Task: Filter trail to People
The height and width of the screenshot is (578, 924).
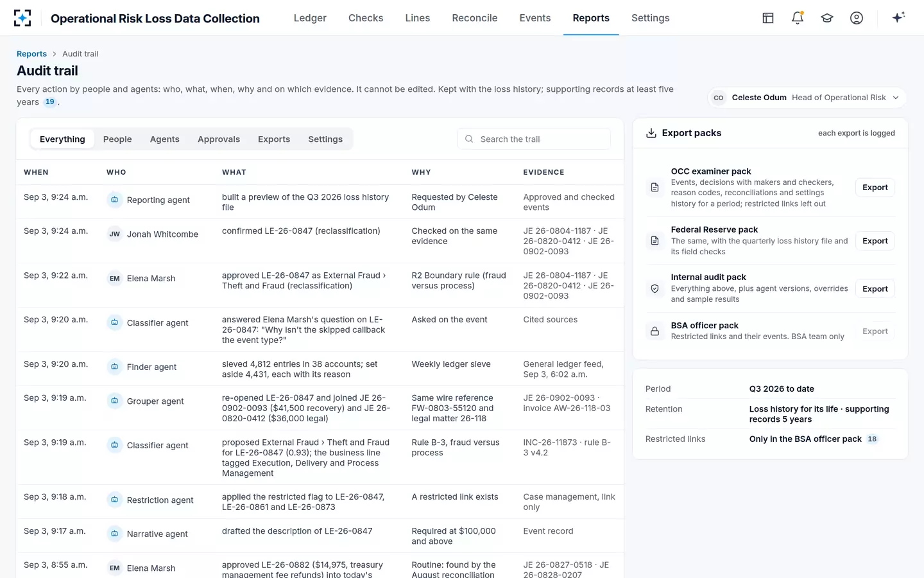Action: [x=117, y=139]
